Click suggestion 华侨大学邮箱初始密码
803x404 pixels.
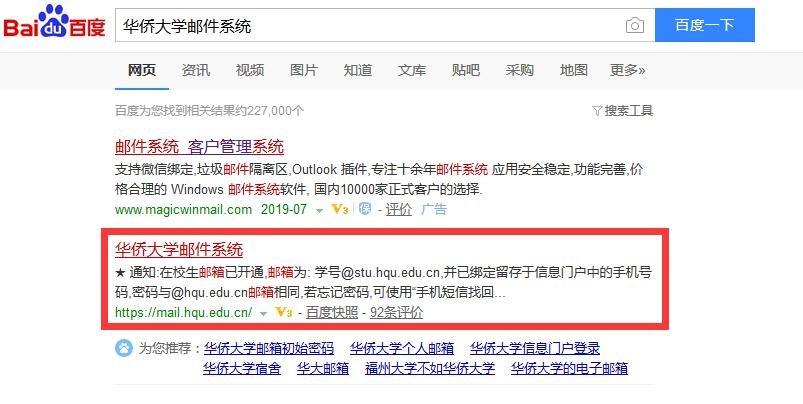[x=269, y=349]
